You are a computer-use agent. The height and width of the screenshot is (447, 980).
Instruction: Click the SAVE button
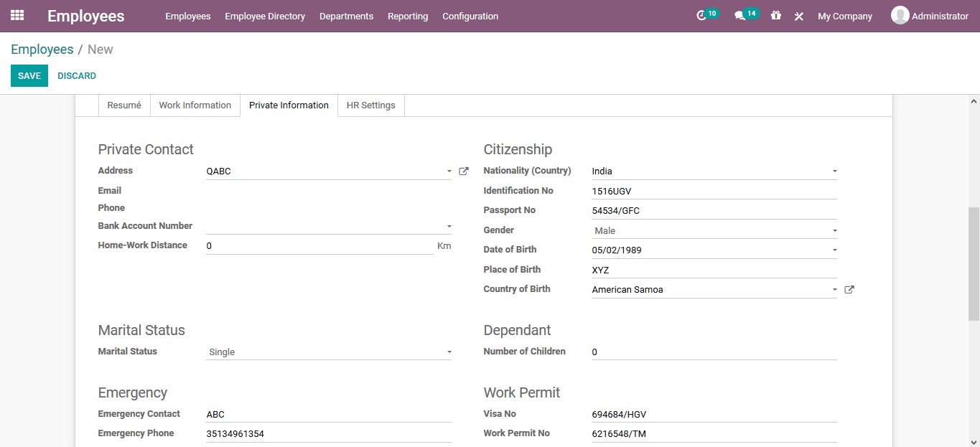click(29, 75)
